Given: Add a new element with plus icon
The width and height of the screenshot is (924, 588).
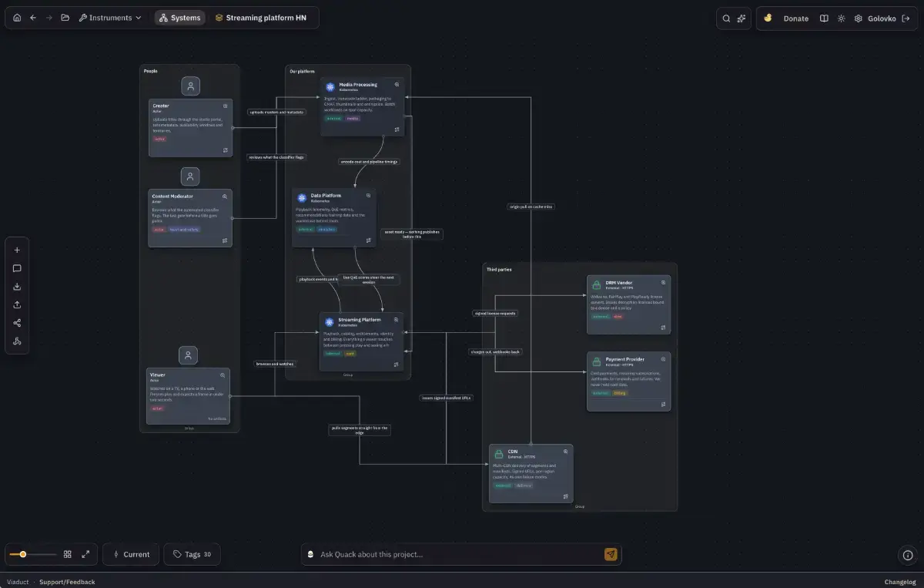Looking at the screenshot, I should (17, 250).
